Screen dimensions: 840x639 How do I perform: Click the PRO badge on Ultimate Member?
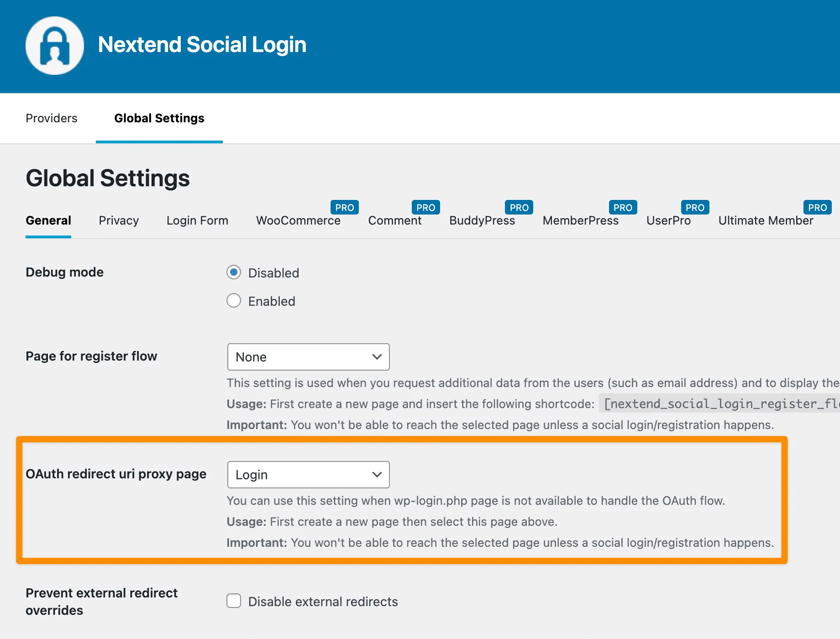click(x=817, y=207)
